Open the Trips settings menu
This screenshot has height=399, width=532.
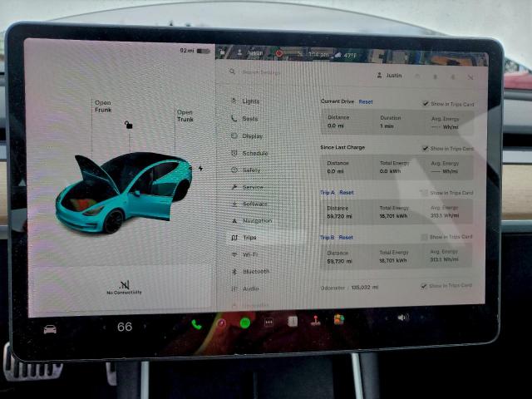249,238
